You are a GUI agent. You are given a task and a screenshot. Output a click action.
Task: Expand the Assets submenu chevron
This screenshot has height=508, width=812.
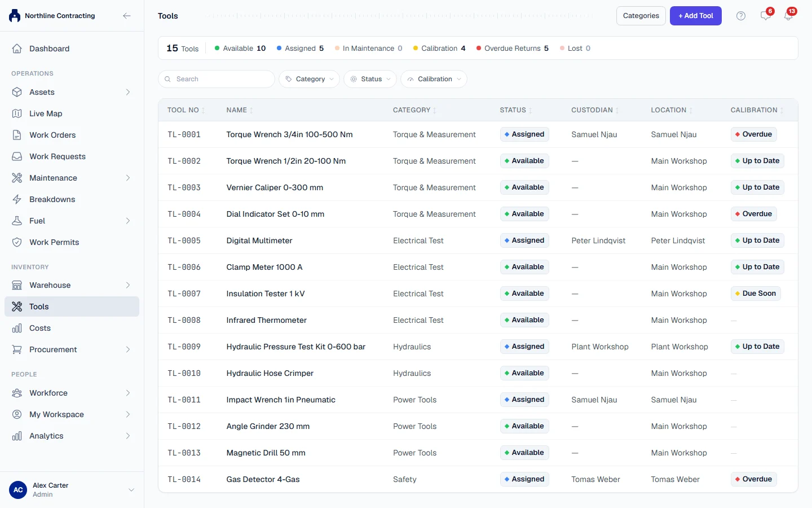point(128,92)
